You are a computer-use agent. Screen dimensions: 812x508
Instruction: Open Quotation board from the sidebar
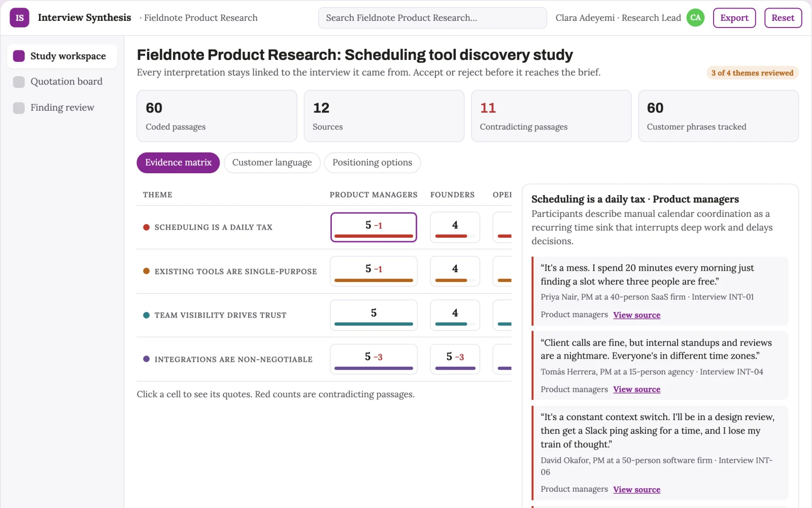click(x=62, y=82)
